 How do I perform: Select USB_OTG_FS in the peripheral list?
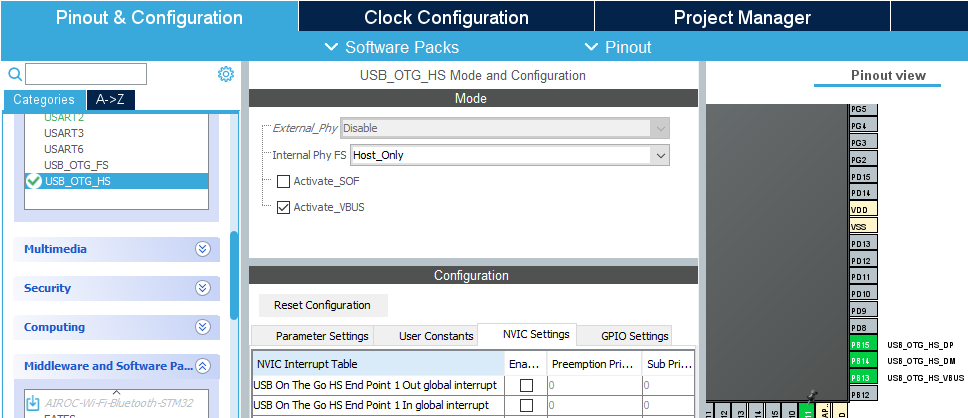click(76, 165)
